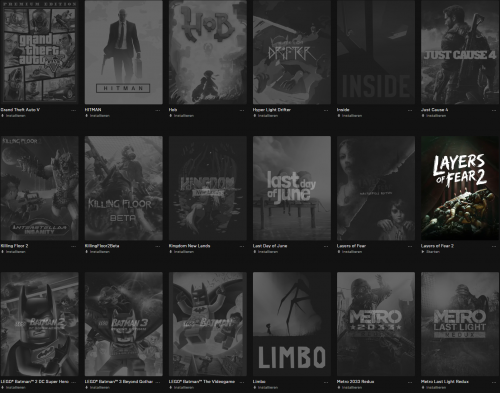This screenshot has width=500, height=393.
Task: Select the Metro Last Light Redux cover
Action: click(x=460, y=324)
